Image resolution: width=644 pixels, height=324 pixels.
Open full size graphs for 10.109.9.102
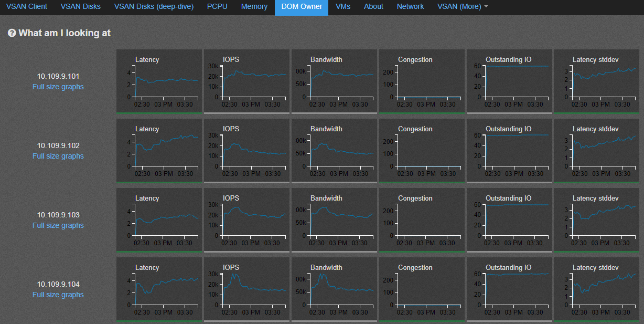[x=58, y=156]
